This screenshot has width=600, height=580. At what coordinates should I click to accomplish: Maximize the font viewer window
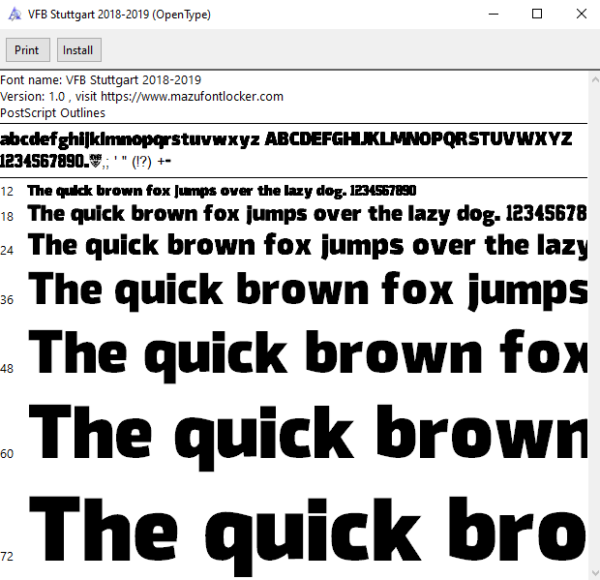(537, 14)
